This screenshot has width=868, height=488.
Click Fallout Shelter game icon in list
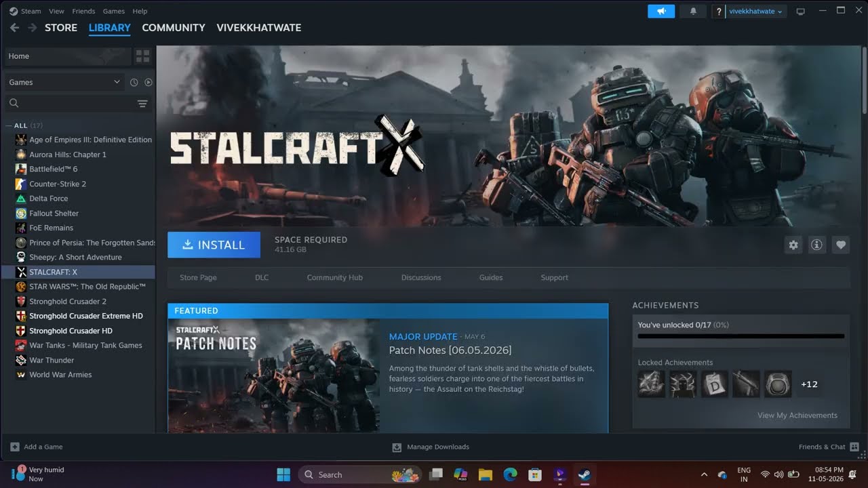coord(21,213)
